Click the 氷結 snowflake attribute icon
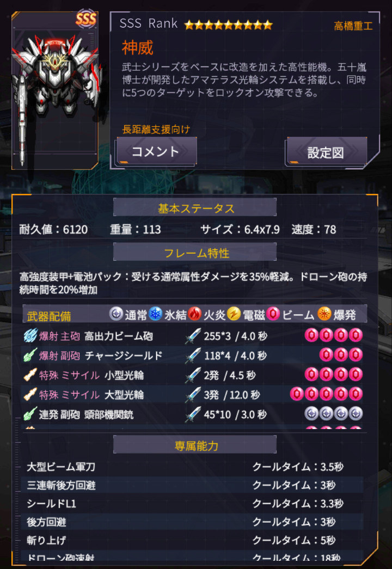The height and width of the screenshot is (569, 392). tap(156, 314)
